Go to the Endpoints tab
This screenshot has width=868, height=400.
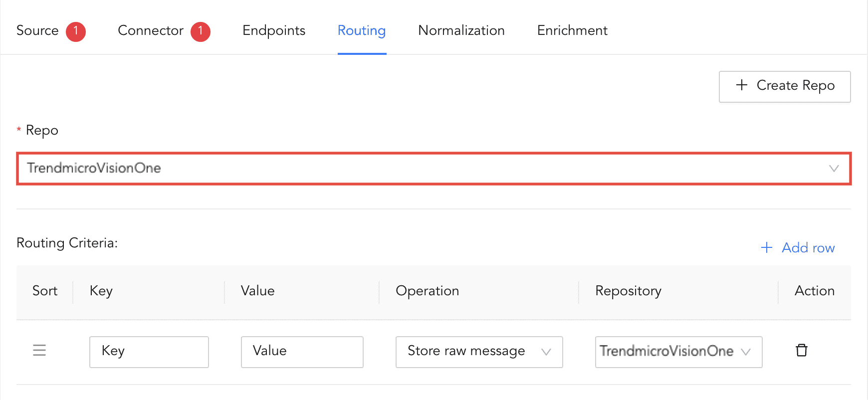tap(274, 31)
